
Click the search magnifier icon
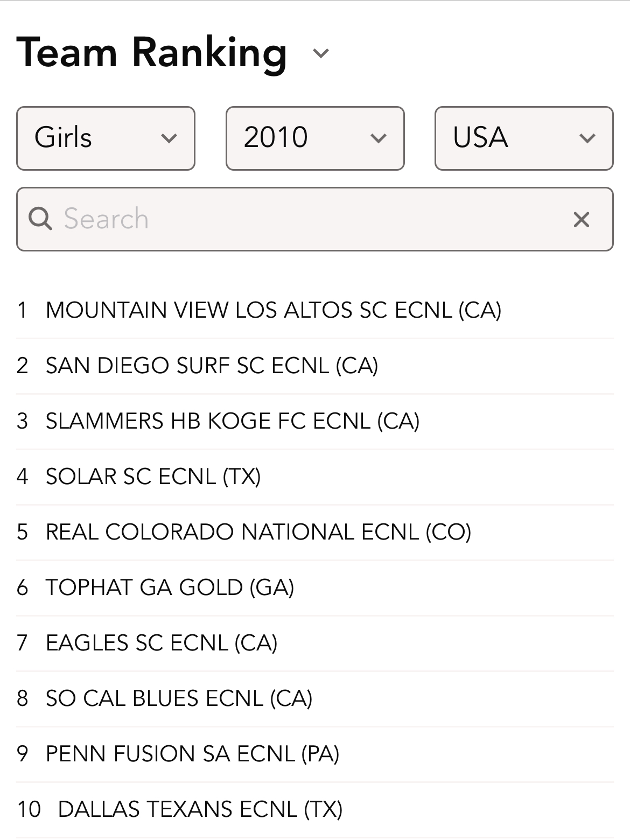coord(40,219)
